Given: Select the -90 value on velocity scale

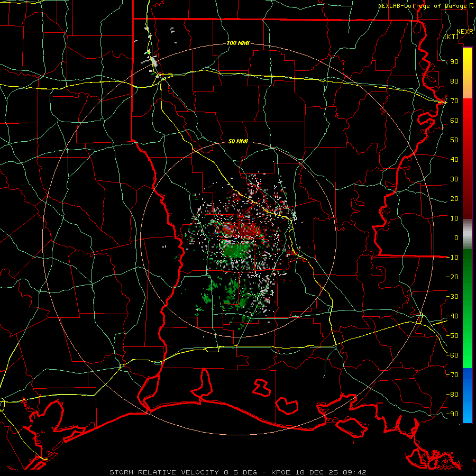Looking at the screenshot, I should point(452,414).
